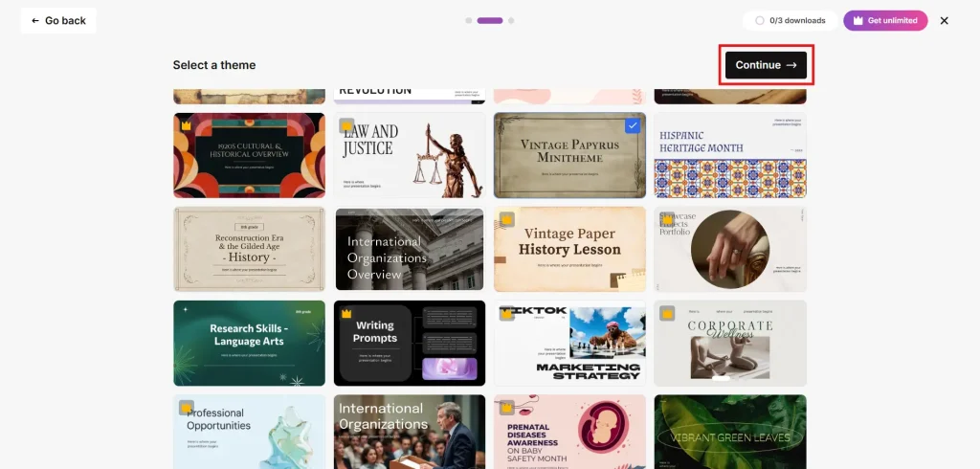The image size is (980, 469).
Task: Select the 1920s Cultural & Historical Overview theme
Action: coord(250,155)
